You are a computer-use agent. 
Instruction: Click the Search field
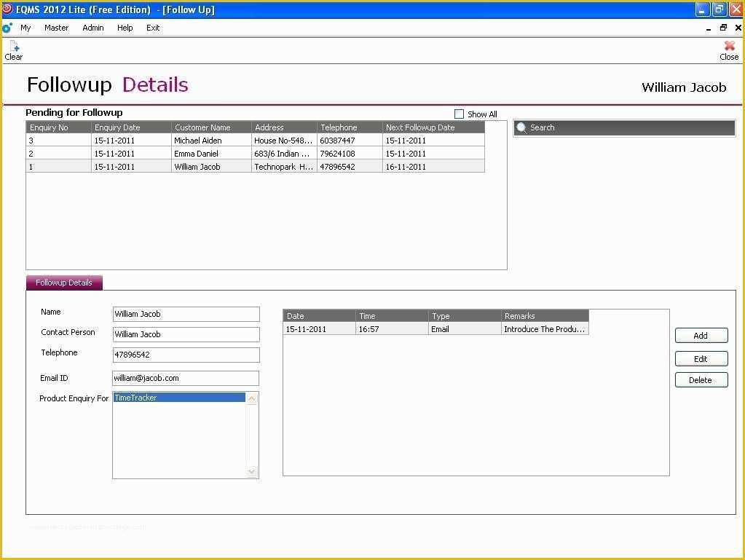pos(624,127)
